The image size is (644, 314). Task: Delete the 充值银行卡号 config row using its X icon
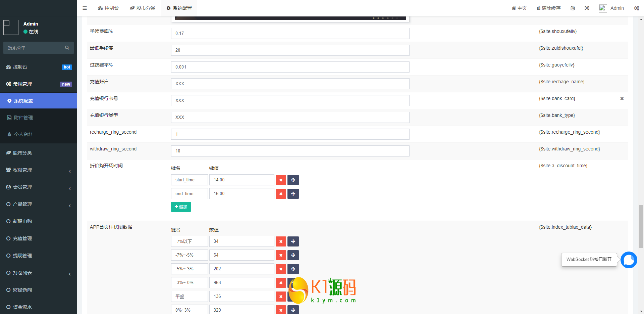coord(622,98)
